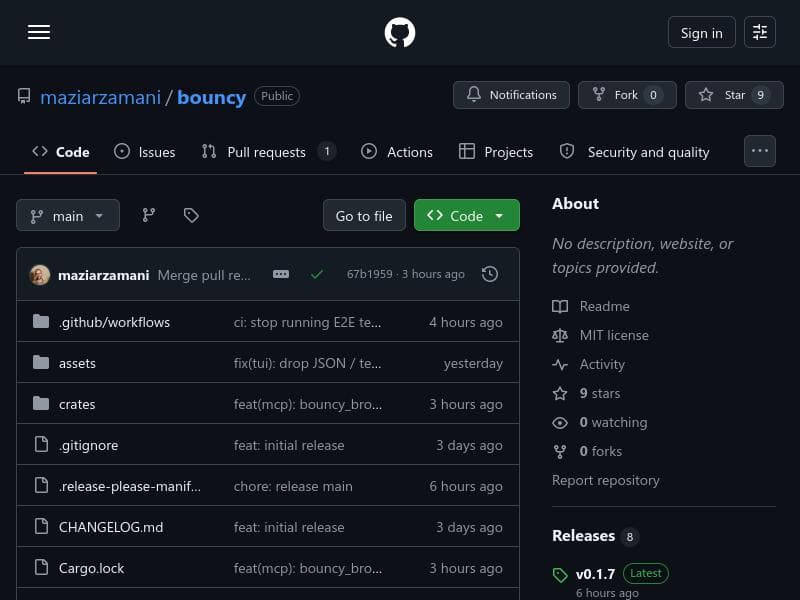Open commit history clock icon

tap(490, 274)
